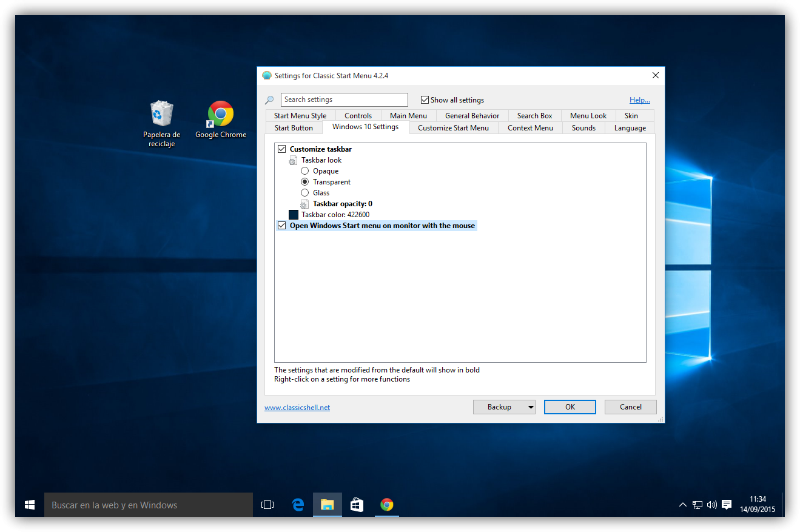The width and height of the screenshot is (800, 532).
Task: Launch Google Chrome from the desktop shortcut
Action: [221, 120]
